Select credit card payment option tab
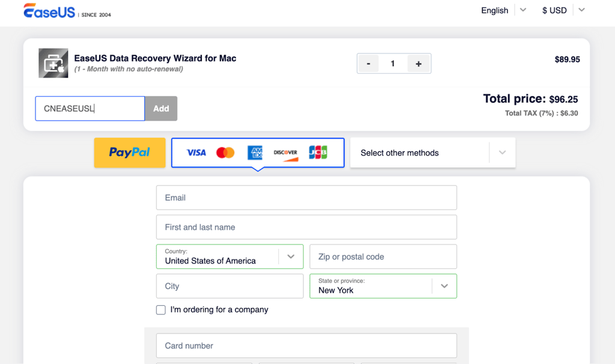The image size is (615, 364). point(258,153)
